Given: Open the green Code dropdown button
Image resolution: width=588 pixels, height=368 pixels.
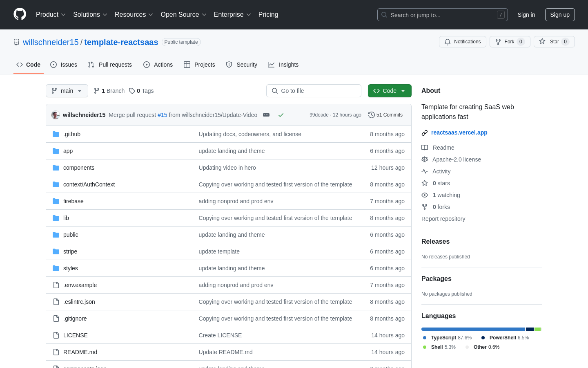Looking at the screenshot, I should [x=390, y=91].
